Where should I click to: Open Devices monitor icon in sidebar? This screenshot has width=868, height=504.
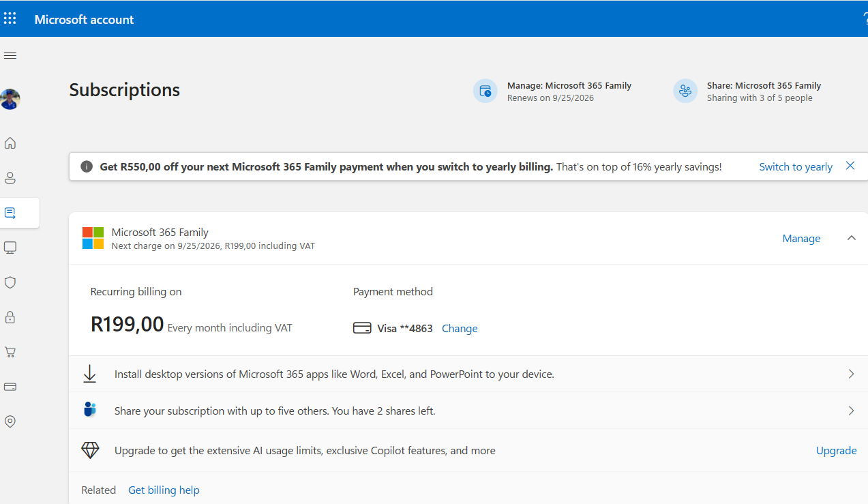click(x=10, y=248)
